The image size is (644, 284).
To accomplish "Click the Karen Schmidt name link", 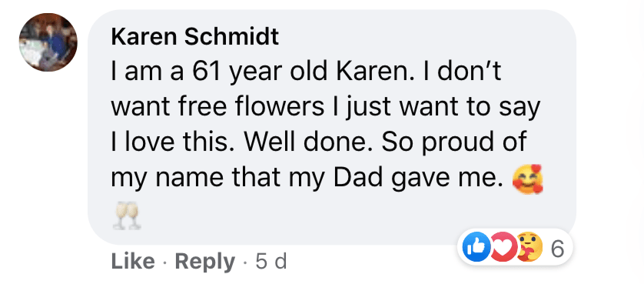I will point(195,38).
